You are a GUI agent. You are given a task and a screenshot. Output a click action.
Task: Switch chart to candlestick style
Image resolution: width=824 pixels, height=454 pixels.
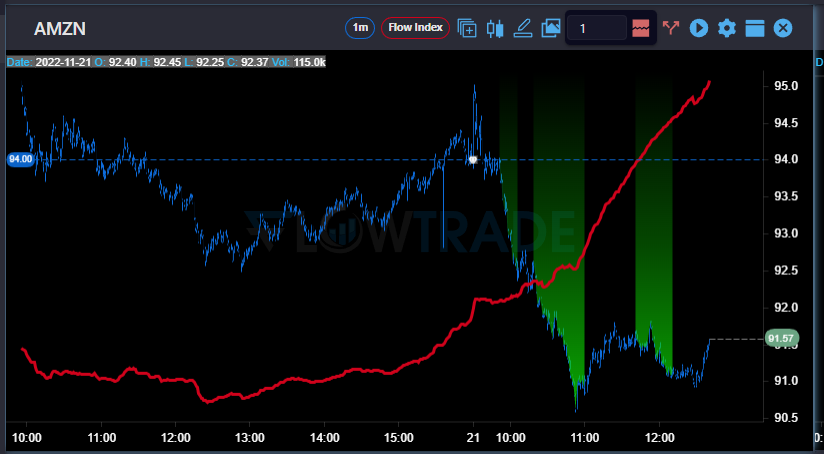pyautogui.click(x=495, y=28)
